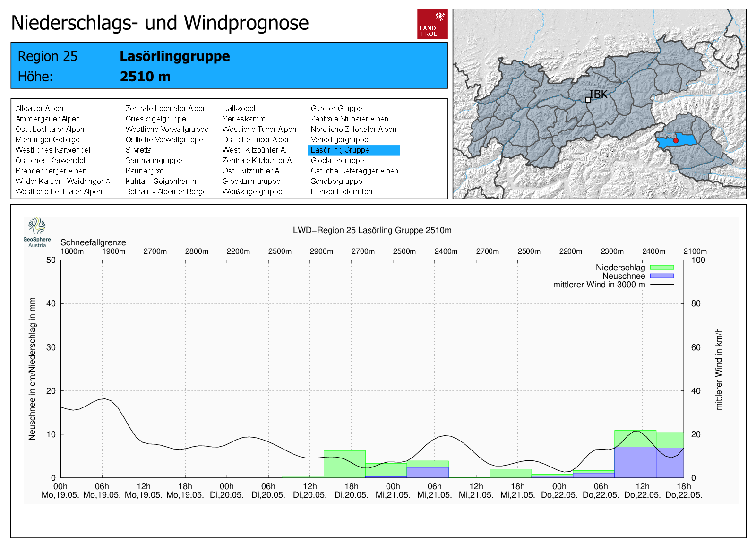Select the highlighted Lasörling Gruppe entry
Viewport: 756px width, 545px height.
tap(340, 150)
